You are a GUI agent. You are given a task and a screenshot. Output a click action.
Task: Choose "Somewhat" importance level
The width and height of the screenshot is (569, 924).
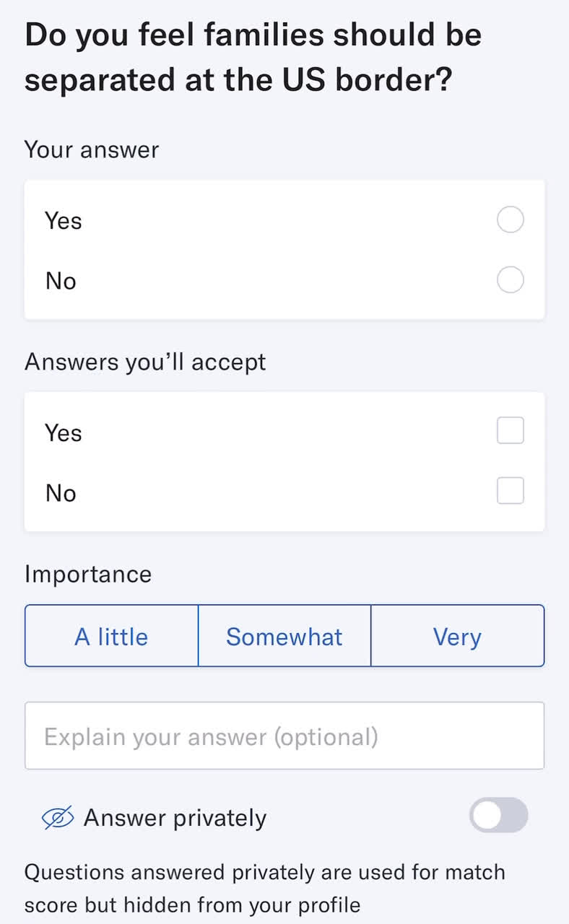click(284, 636)
